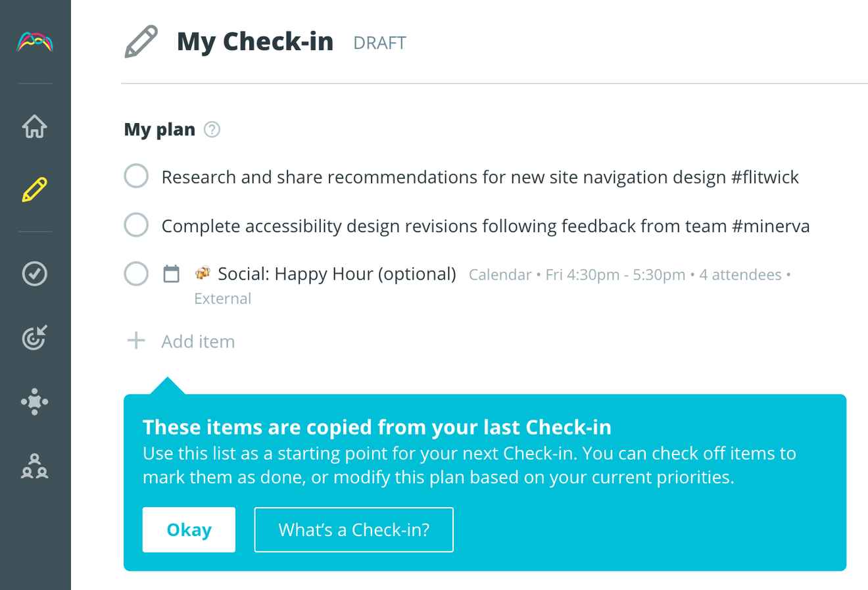Image resolution: width=868 pixels, height=590 pixels.
Task: Click the Social: Happy Hour (optional) title
Action: pos(337,274)
